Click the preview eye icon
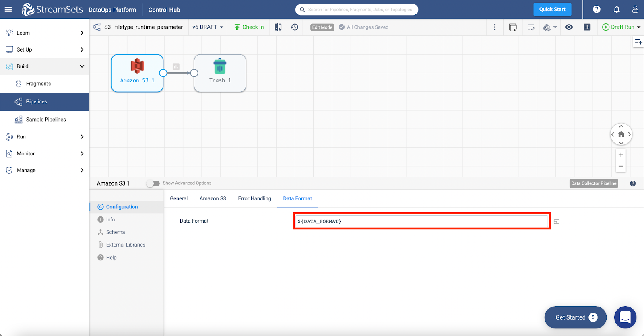 coord(569,27)
